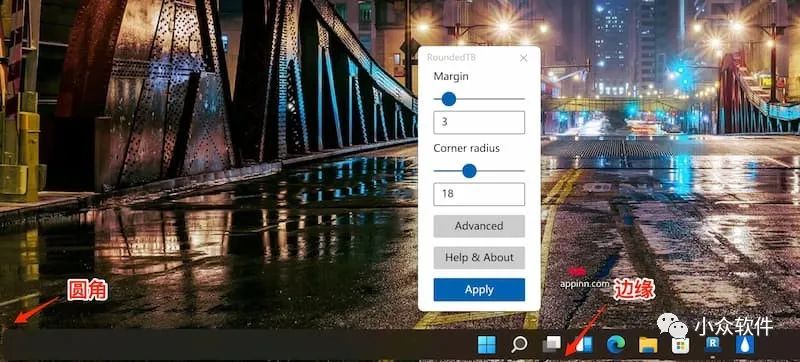800x362 pixels.
Task: Apply the RoundedTB settings
Action: pos(479,290)
